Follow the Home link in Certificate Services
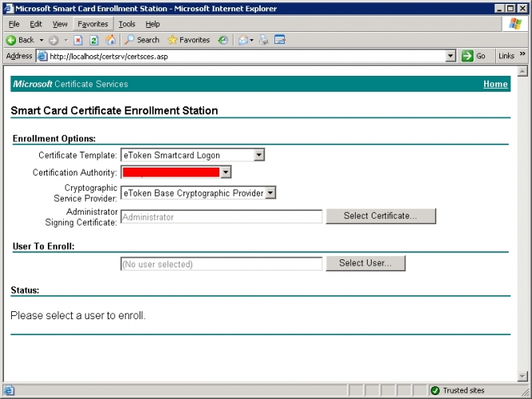 [x=495, y=85]
